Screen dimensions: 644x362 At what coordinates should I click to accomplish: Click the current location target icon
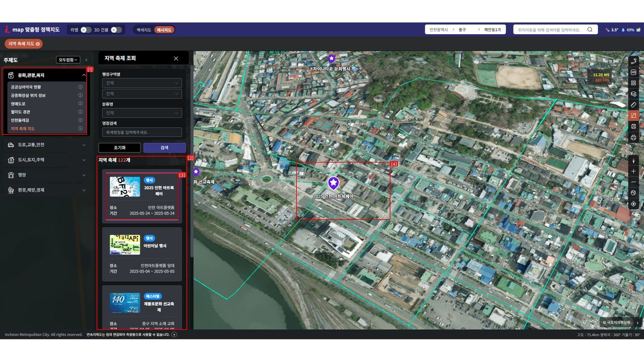point(633,204)
